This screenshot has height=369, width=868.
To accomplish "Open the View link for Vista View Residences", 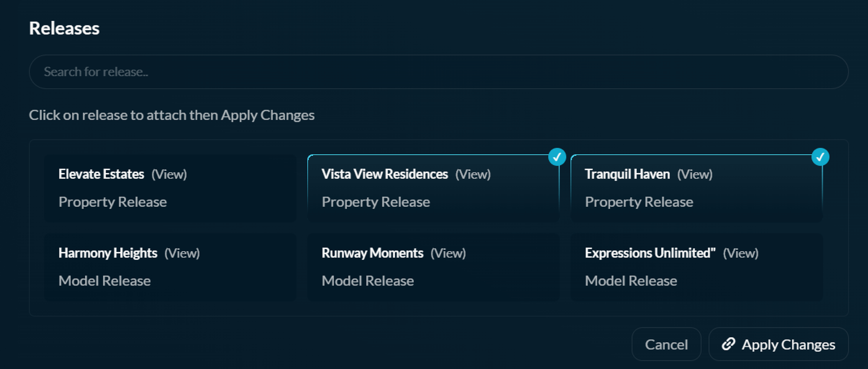I will tap(473, 174).
